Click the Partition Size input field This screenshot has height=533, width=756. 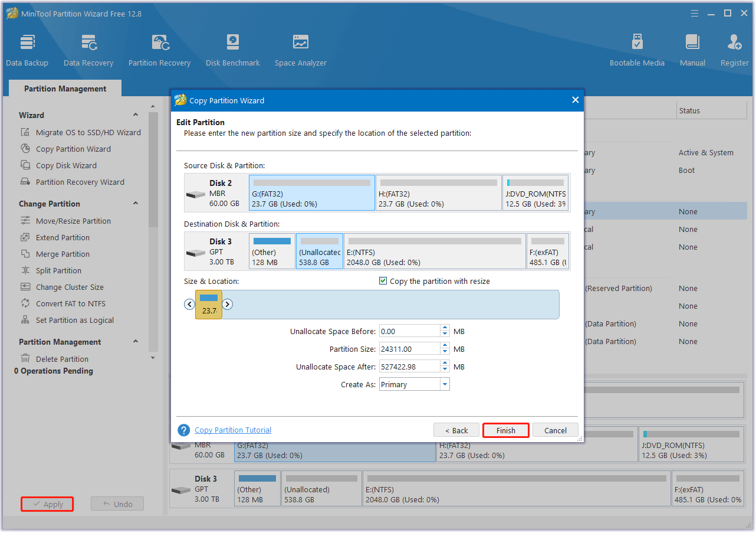pos(409,349)
